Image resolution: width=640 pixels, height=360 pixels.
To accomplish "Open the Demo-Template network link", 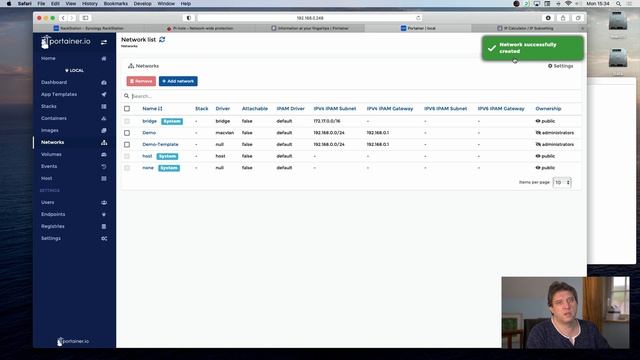I will click(x=160, y=144).
